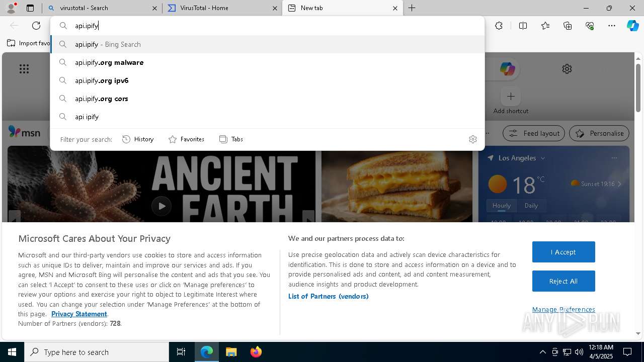Viewport: 644px width, 362px height.
Task: Open search filter settings gear
Action: pyautogui.click(x=472, y=139)
